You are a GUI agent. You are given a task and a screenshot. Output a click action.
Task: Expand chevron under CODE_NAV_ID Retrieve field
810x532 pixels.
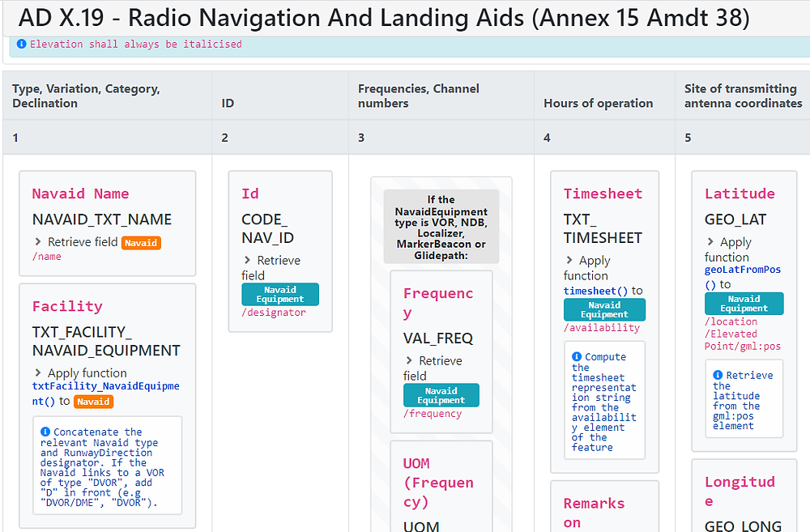tap(247, 261)
